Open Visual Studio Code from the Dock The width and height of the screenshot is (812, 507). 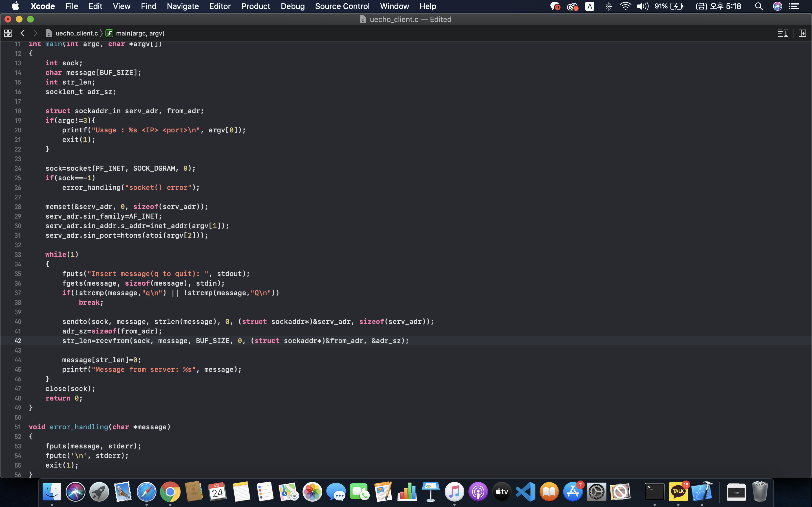click(x=526, y=492)
